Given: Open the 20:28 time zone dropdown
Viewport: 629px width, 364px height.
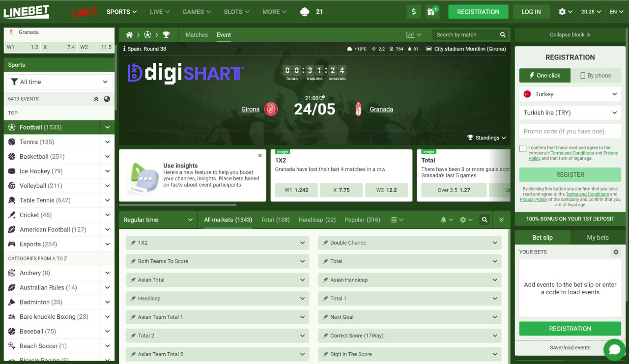Looking at the screenshot, I should 591,12.
